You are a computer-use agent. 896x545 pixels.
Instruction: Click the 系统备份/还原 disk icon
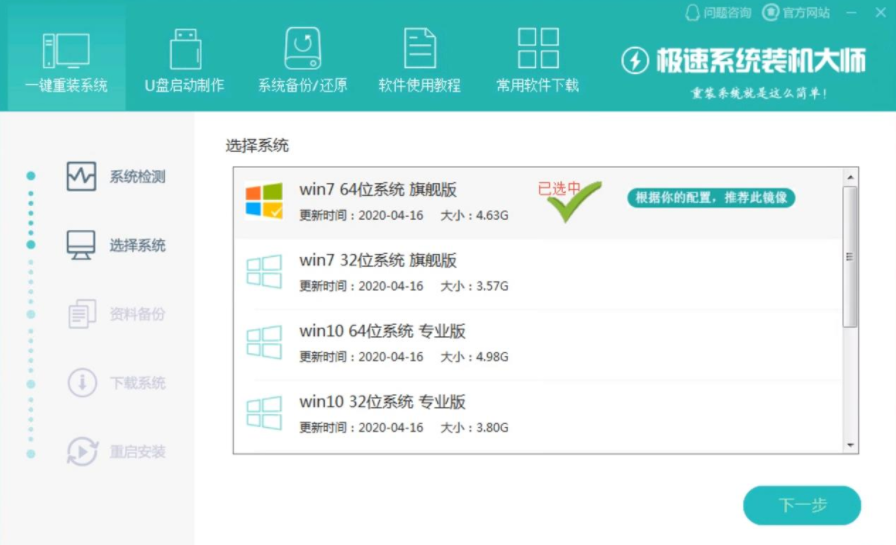pyautogui.click(x=302, y=49)
